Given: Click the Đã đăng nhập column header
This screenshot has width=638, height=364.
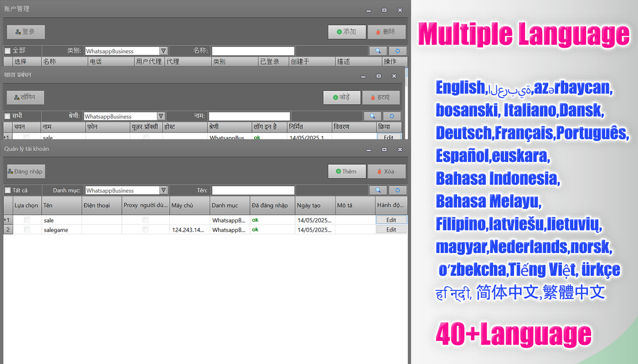Looking at the screenshot, I should [x=272, y=205].
